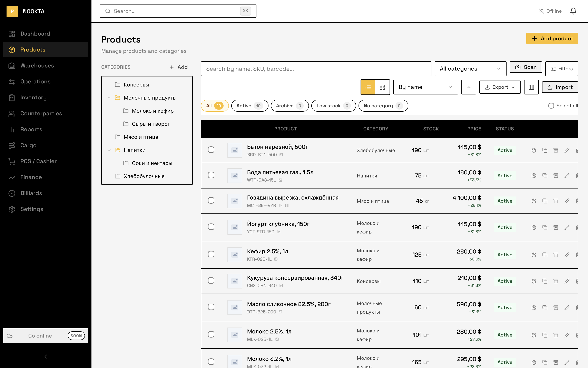
Task: Switch to grid view layout
Action: [x=382, y=87]
